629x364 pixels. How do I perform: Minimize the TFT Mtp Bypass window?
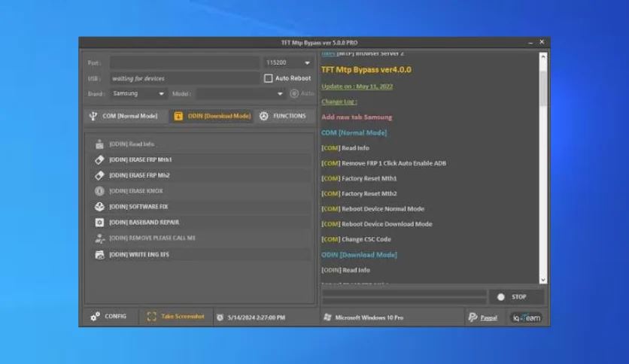(x=530, y=42)
